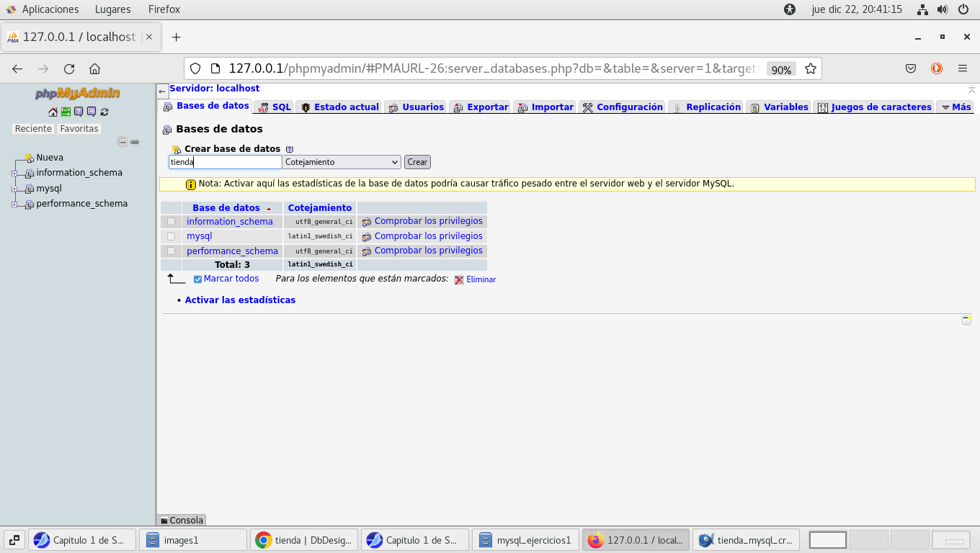Click the database name input field

[x=225, y=162]
